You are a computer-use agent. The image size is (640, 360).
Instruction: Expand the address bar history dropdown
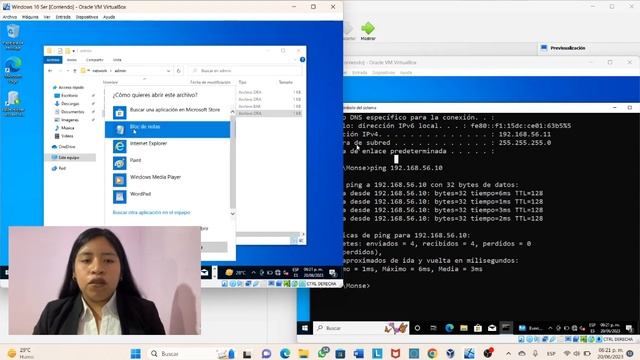(169, 71)
